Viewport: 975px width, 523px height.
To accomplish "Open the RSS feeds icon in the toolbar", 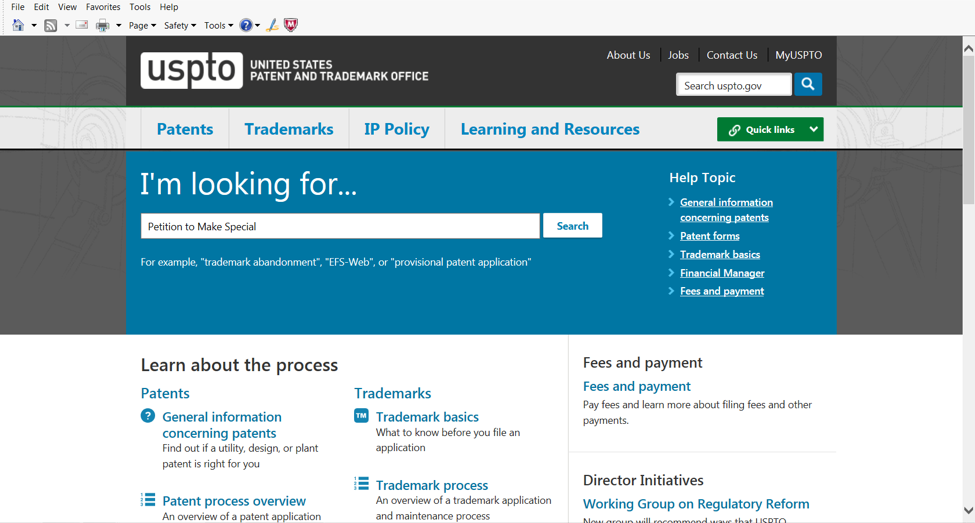I will pos(51,25).
